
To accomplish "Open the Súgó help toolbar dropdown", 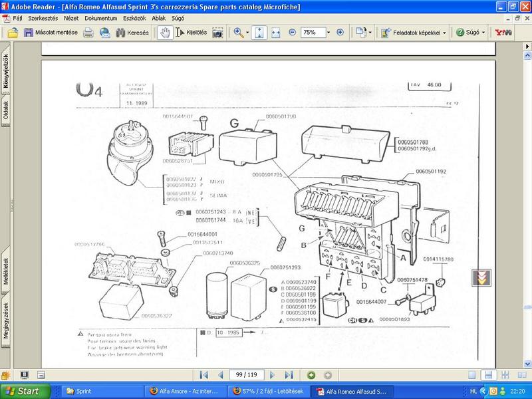I will point(470,33).
